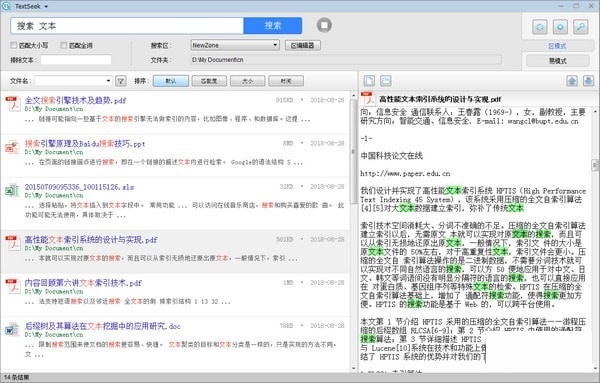The image size is (600, 383).
Task: Stop the search with the round stop icon
Action: click(x=324, y=25)
